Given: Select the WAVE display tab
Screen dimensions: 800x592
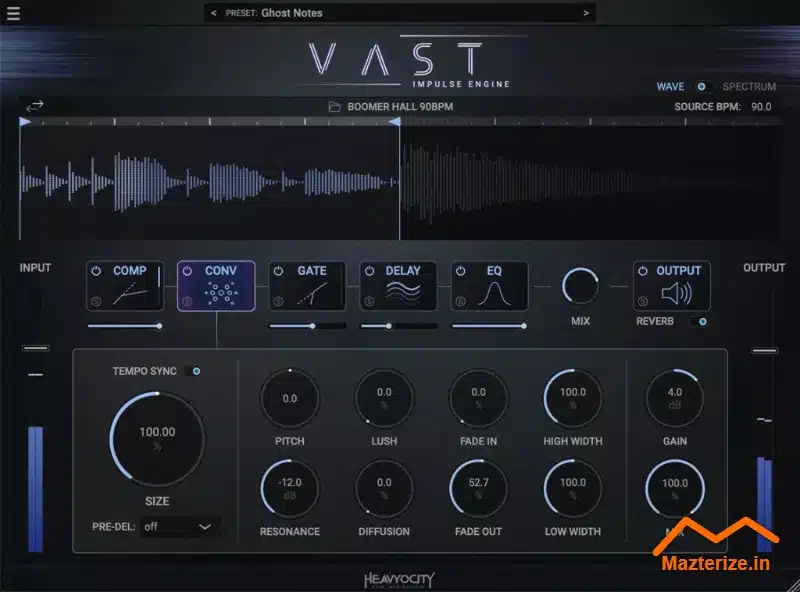Looking at the screenshot, I should pos(671,86).
